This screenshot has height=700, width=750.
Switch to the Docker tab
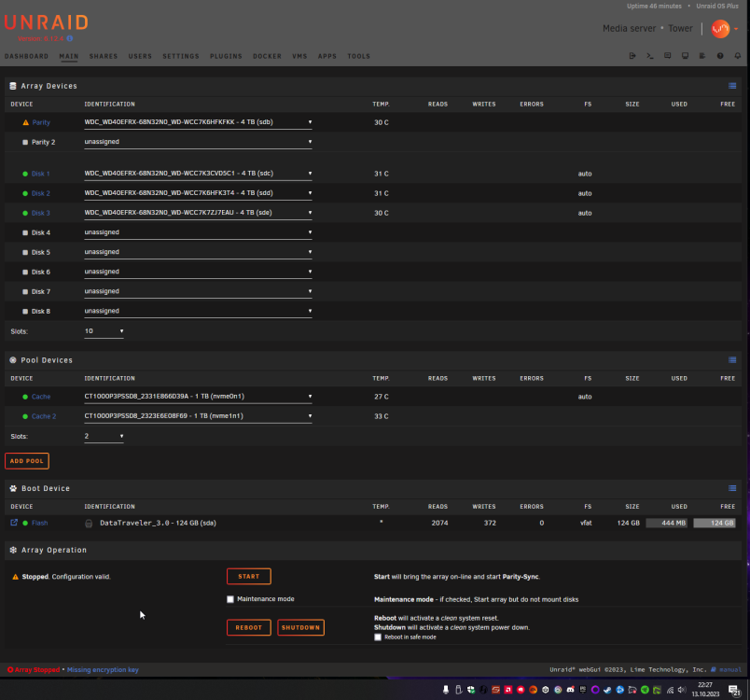click(267, 56)
